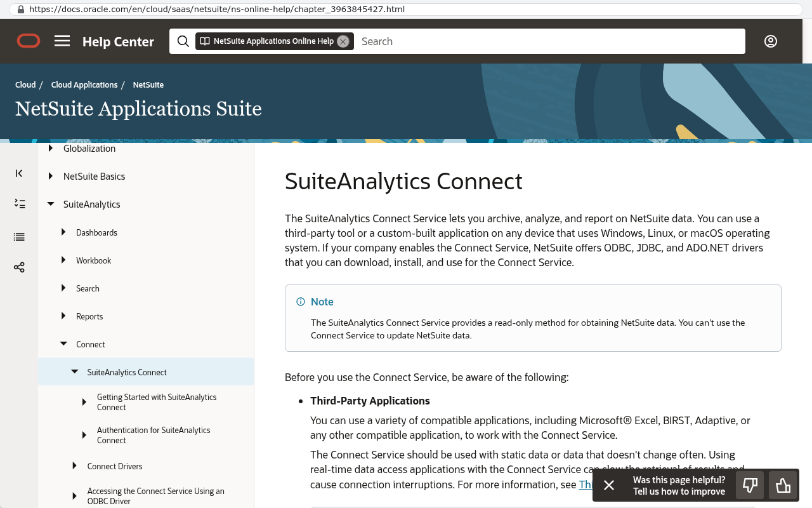This screenshot has width=812, height=508.
Task: Open the hamburger navigation menu
Action: point(62,41)
